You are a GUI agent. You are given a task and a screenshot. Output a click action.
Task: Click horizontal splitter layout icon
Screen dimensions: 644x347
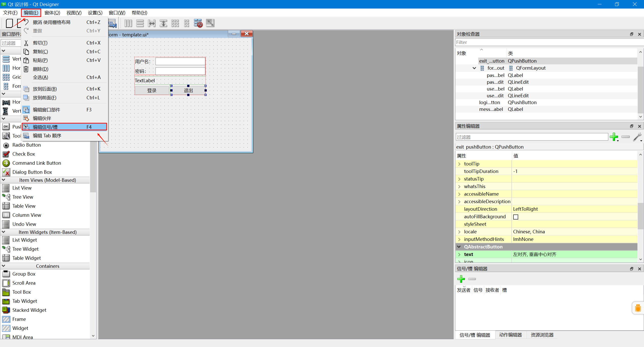pos(152,23)
